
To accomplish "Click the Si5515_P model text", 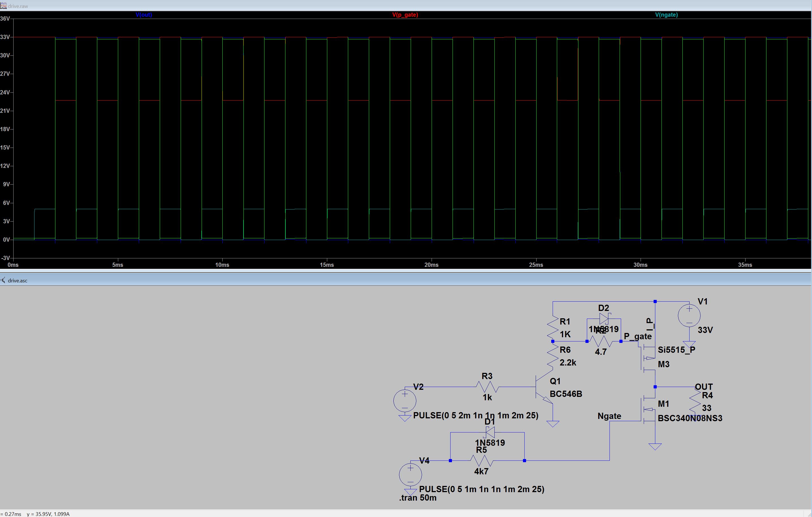I will pyautogui.click(x=677, y=350).
